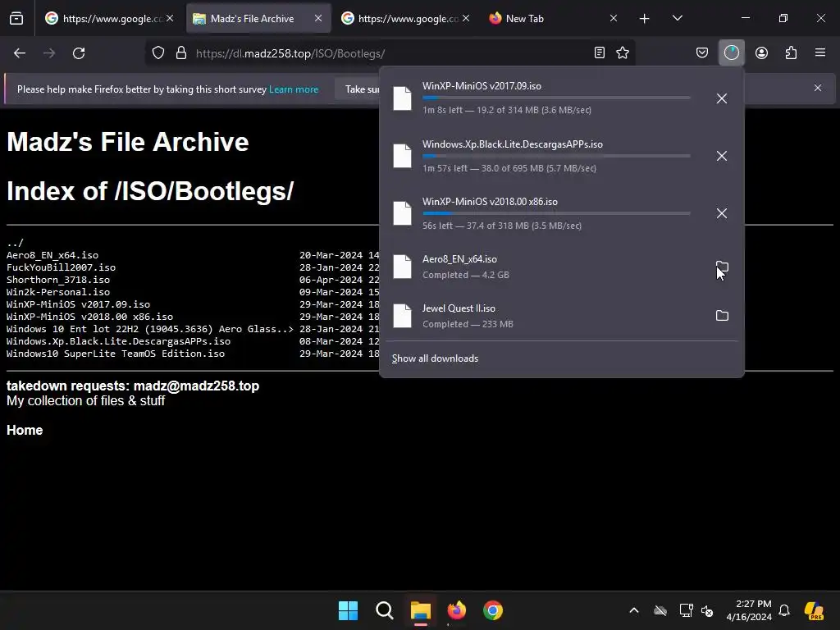Screen dimensions: 840x630
Task: Show hidden system tray icons
Action: pyautogui.click(x=634, y=610)
